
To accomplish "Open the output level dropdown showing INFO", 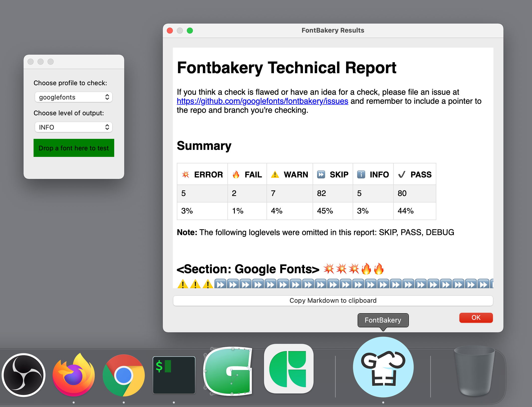I will pyautogui.click(x=73, y=127).
